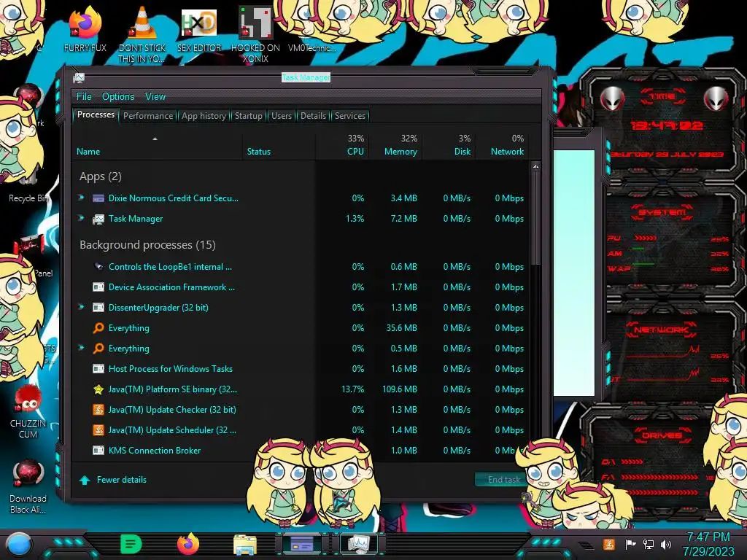Click the TIME gadget panel on the desktop
The width and height of the screenshot is (747, 560).
pos(662,124)
